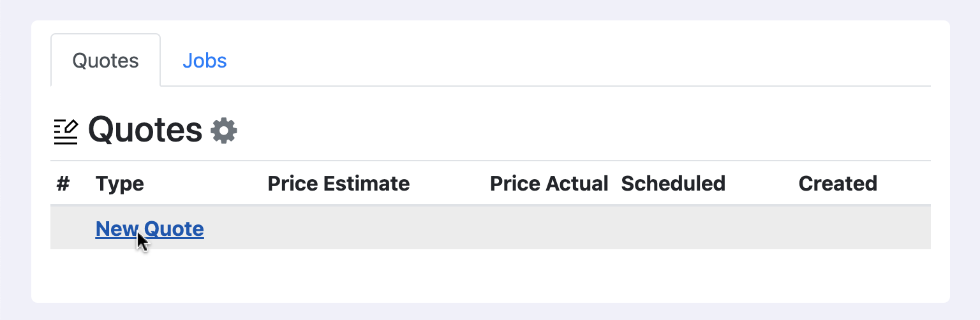The image size is (980, 320).
Task: Click the quote pencil-list icon beside the heading
Action: tap(66, 132)
